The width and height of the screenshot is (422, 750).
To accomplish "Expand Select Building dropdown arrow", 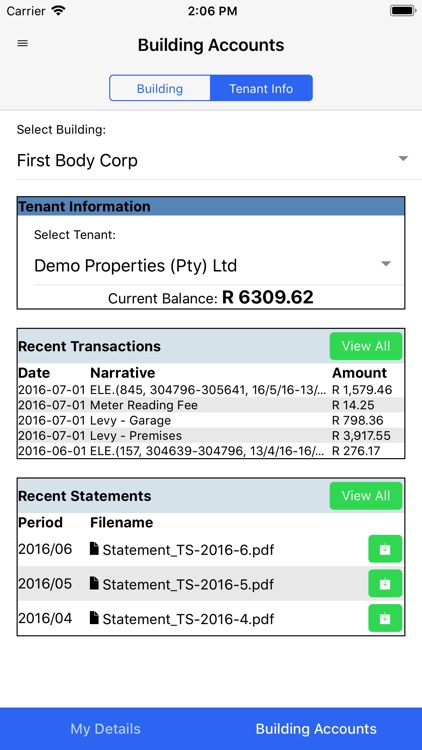I will point(403,158).
